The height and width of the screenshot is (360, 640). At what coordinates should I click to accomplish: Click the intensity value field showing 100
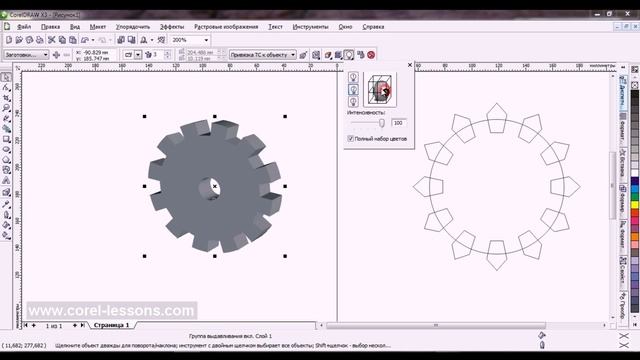coord(398,123)
